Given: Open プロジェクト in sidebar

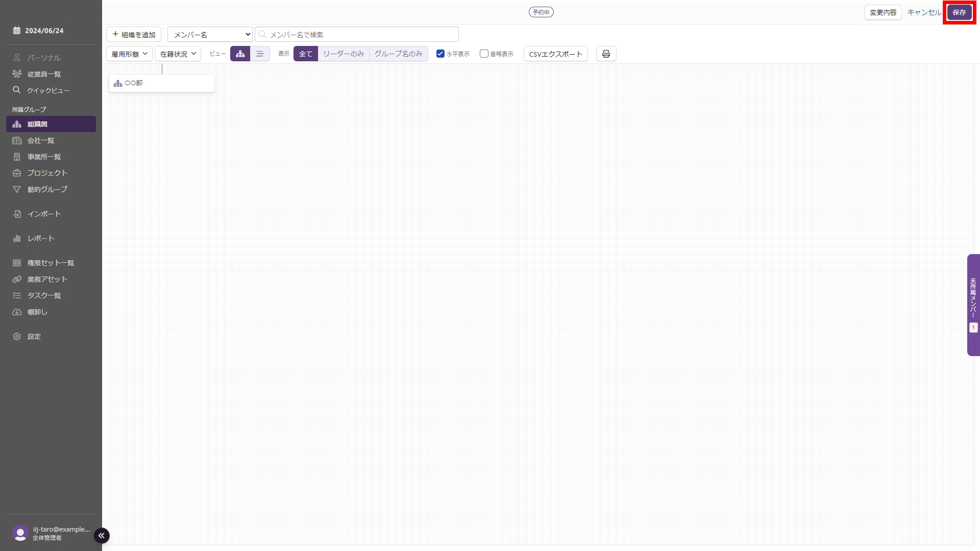Looking at the screenshot, I should pyautogui.click(x=51, y=173).
